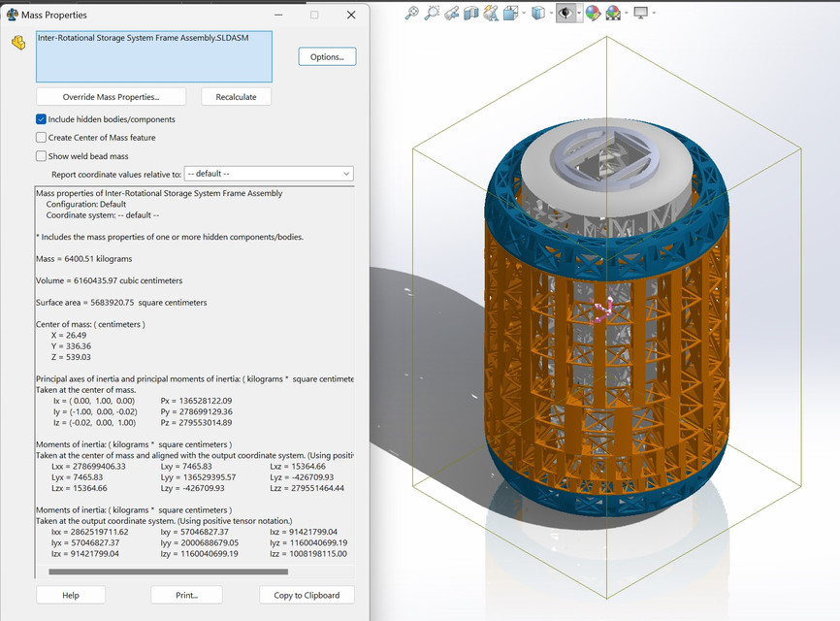Select the View Settings monitor icon
This screenshot has width=840, height=621.
pyautogui.click(x=639, y=13)
